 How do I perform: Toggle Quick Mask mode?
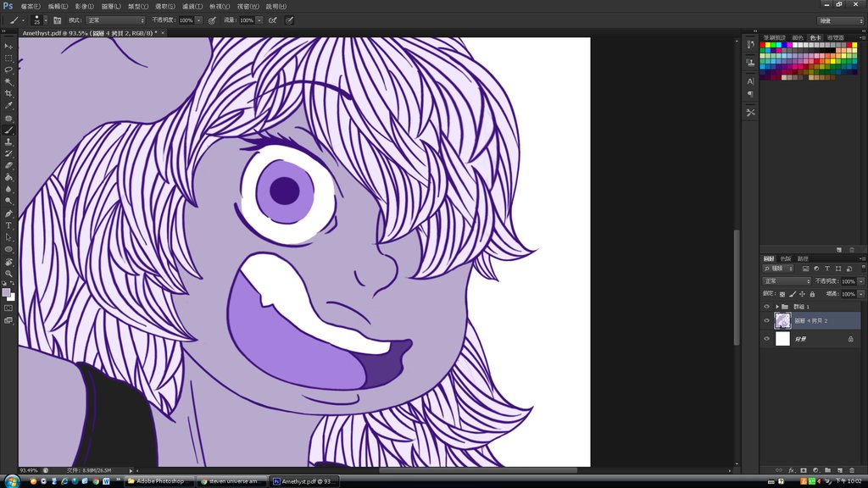click(8, 308)
